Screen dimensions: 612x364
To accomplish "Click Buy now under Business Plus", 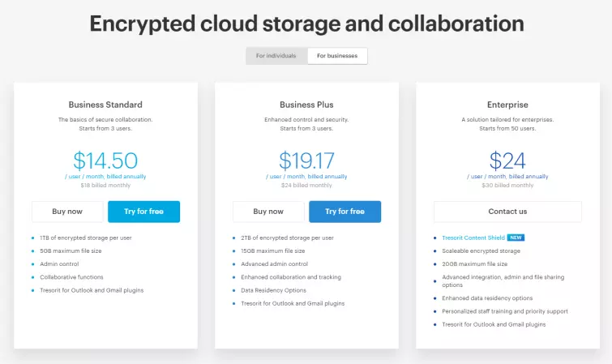I will (x=268, y=212).
